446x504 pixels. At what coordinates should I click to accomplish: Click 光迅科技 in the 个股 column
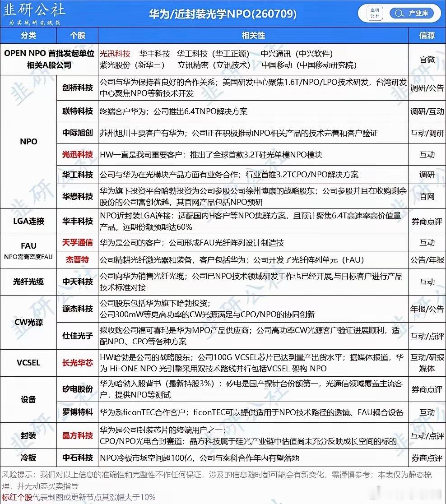[x=78, y=155]
